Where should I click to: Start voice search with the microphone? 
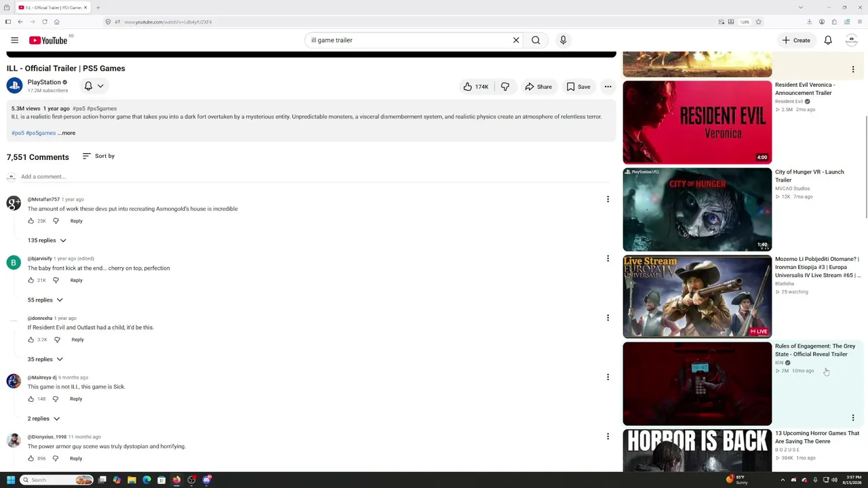click(x=563, y=40)
